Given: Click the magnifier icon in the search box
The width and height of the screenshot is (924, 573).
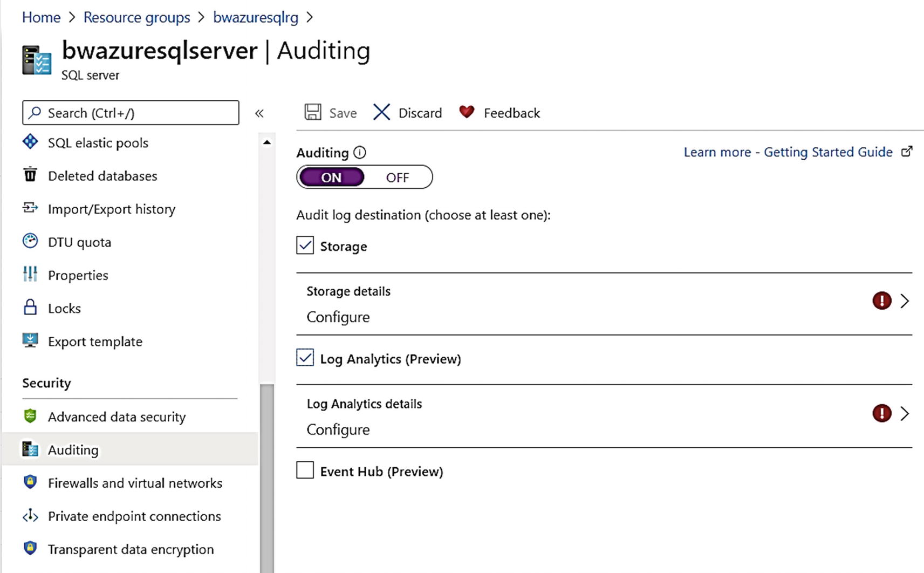Looking at the screenshot, I should click(35, 112).
